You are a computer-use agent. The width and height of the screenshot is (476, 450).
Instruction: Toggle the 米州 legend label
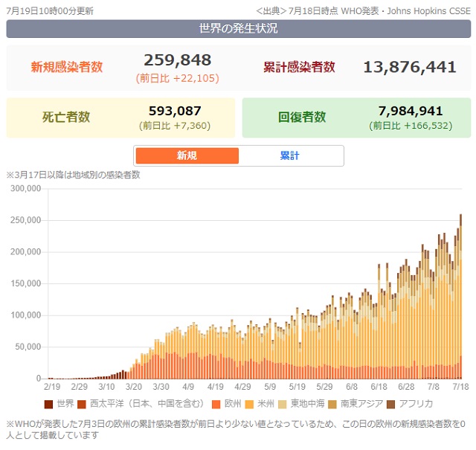266,404
